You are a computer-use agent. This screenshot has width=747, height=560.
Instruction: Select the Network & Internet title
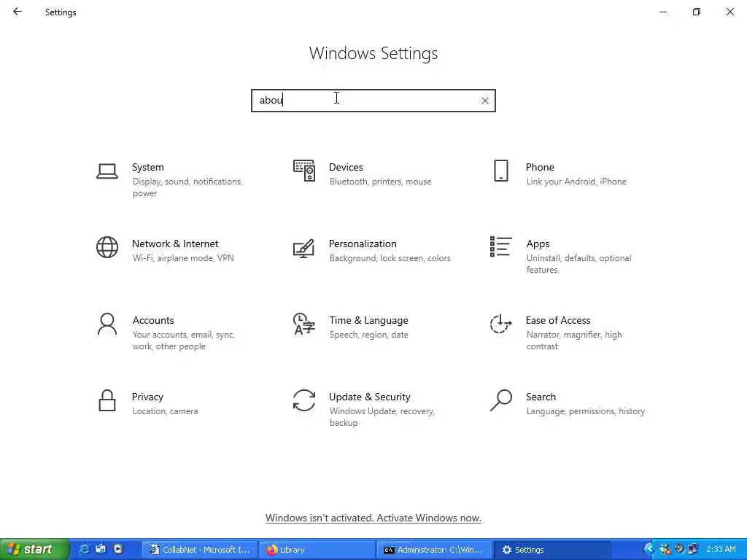click(x=175, y=244)
